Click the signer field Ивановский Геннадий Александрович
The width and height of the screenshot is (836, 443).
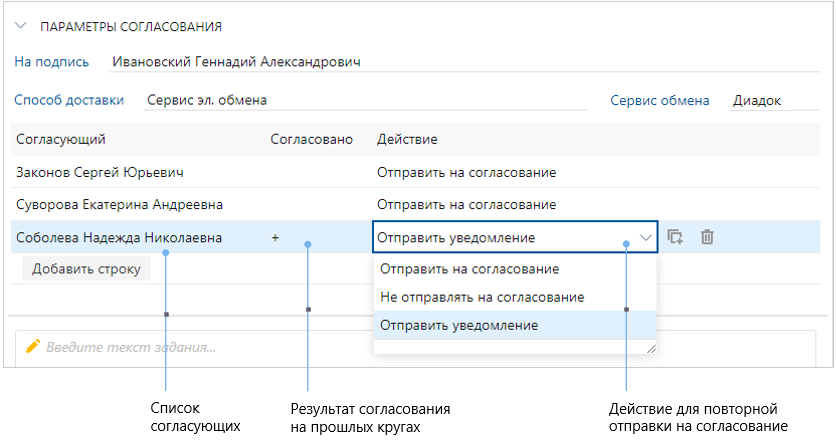(236, 61)
